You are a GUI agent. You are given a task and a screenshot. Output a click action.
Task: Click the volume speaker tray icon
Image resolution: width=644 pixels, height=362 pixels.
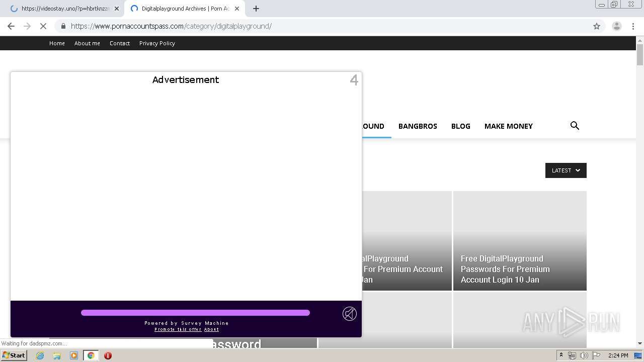584,355
